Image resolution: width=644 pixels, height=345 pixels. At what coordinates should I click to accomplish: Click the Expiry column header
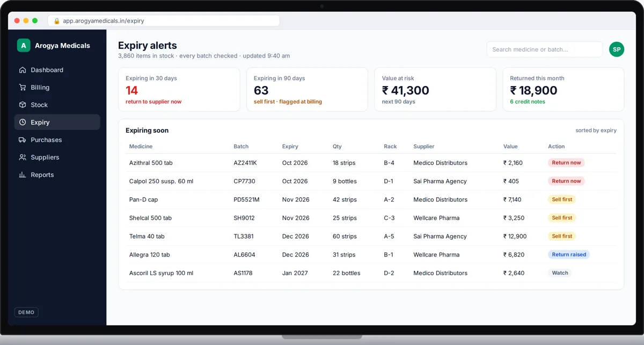(290, 146)
